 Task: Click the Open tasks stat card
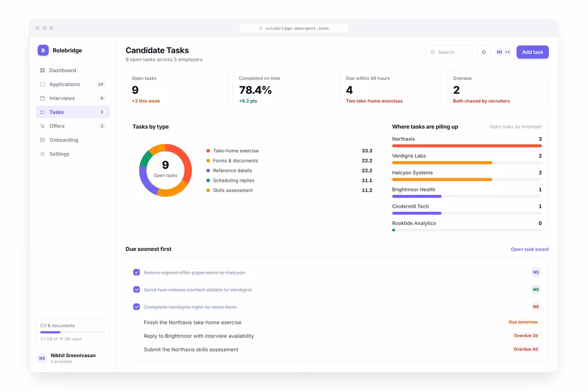coord(176,89)
